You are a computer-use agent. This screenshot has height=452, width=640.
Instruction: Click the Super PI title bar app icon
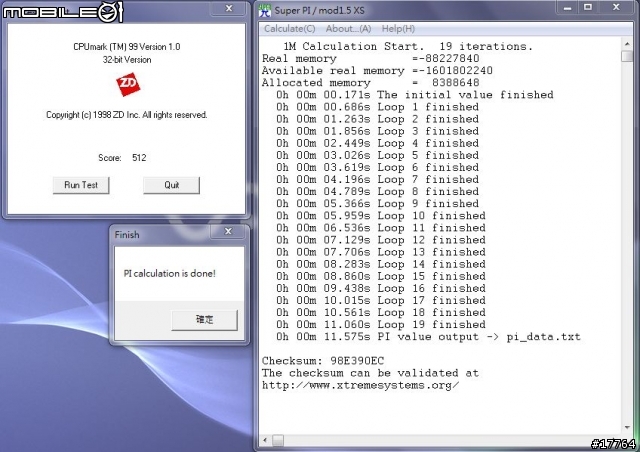(265, 11)
